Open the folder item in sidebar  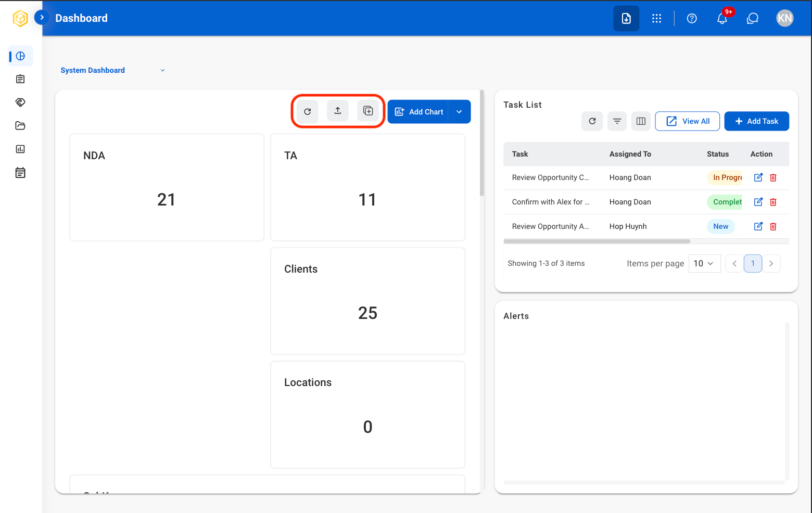(x=20, y=125)
